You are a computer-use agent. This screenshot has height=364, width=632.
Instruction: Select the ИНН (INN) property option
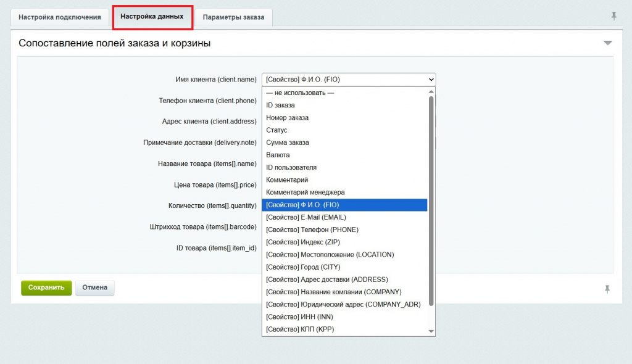click(x=299, y=316)
